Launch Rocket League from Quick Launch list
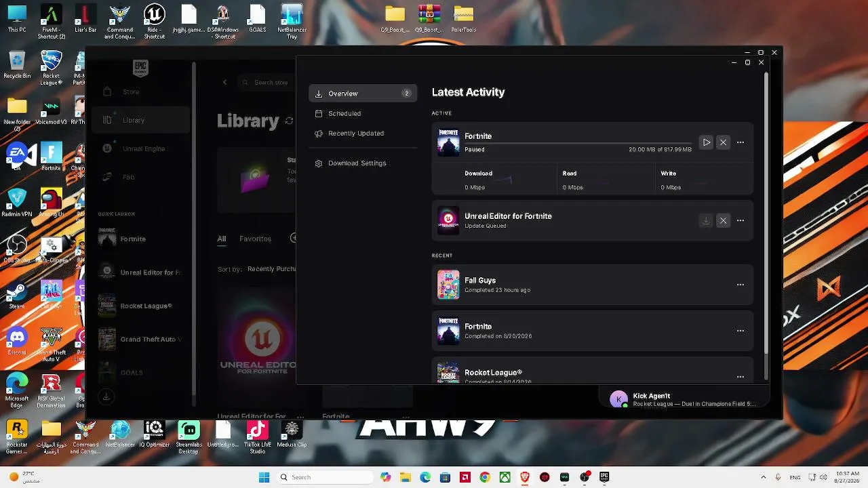 [x=140, y=306]
